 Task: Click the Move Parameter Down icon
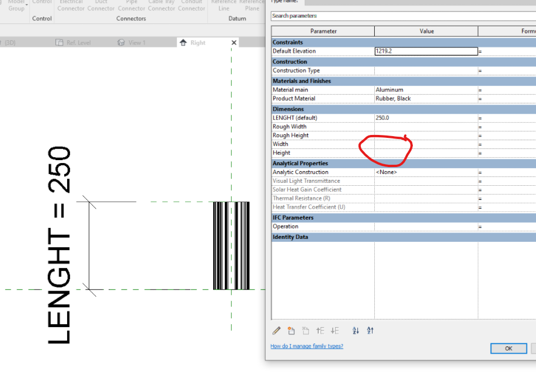[335, 331]
